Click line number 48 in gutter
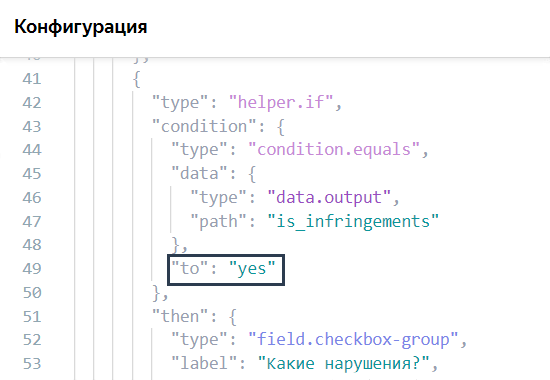Image resolution: width=550 pixels, height=380 pixels. pos(32,245)
